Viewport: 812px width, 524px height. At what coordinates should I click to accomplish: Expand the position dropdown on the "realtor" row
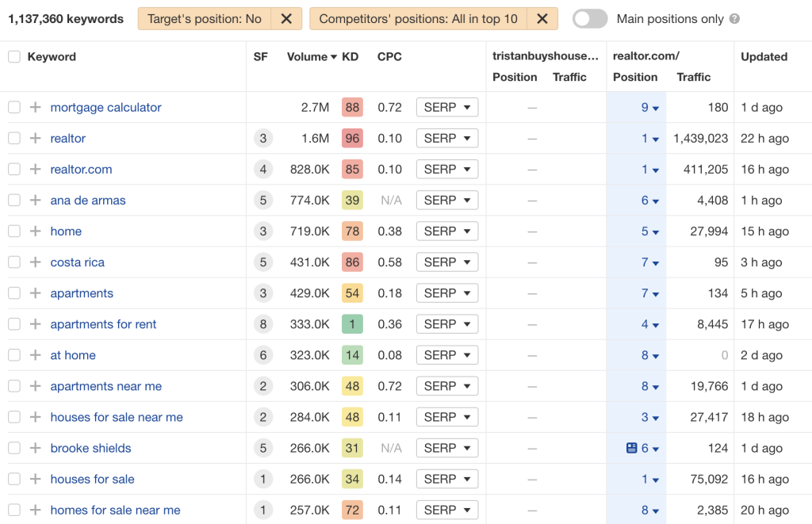coord(650,138)
